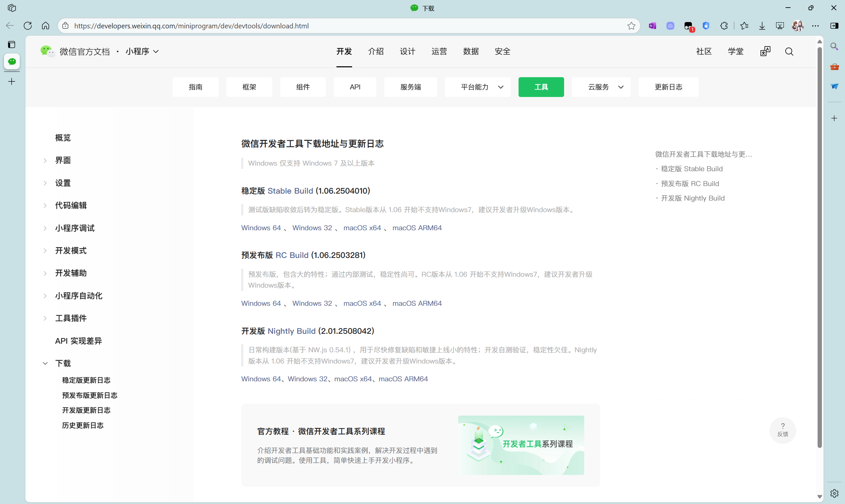Open browser settings and more menu
The image size is (845, 504).
[x=815, y=26]
